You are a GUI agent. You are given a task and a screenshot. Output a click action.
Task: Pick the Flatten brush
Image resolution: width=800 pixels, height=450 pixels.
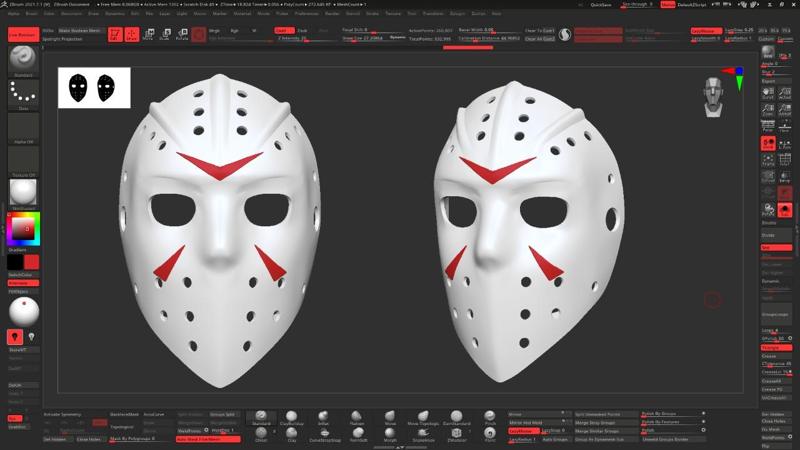[x=357, y=418]
